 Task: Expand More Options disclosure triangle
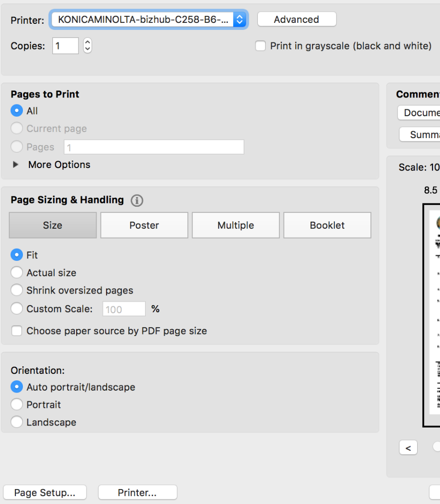16,165
